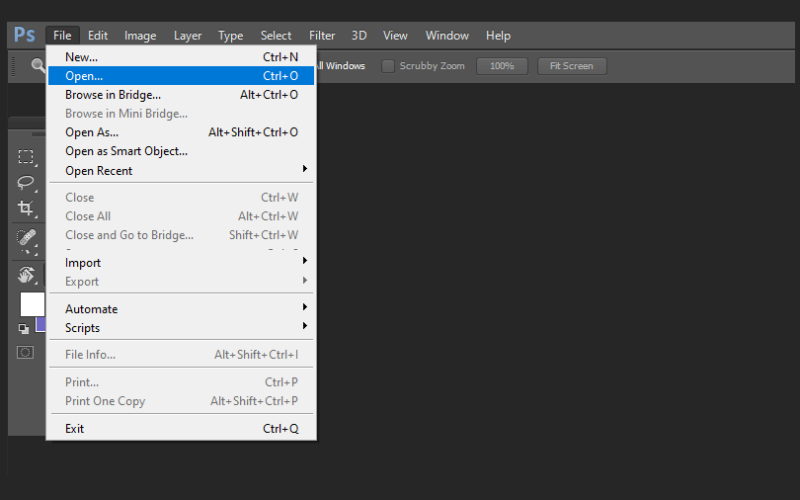Toggle Quick Mask mode icon
This screenshot has width=800, height=500.
[x=25, y=353]
